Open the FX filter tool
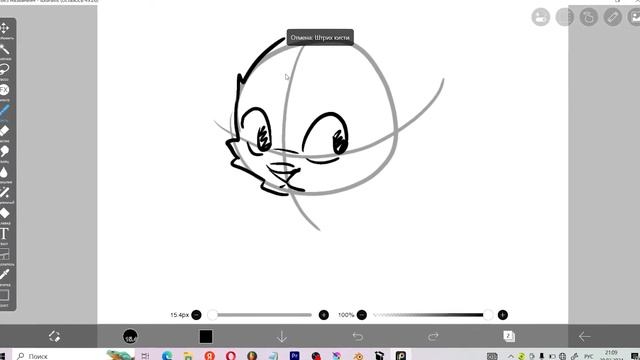This screenshot has height=360, width=640. (x=4, y=90)
